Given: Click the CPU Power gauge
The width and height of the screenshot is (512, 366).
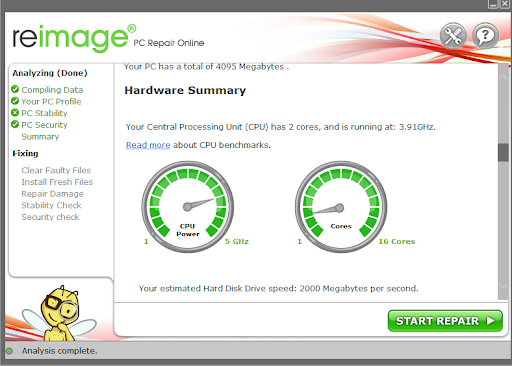Looking at the screenshot, I should [x=188, y=207].
